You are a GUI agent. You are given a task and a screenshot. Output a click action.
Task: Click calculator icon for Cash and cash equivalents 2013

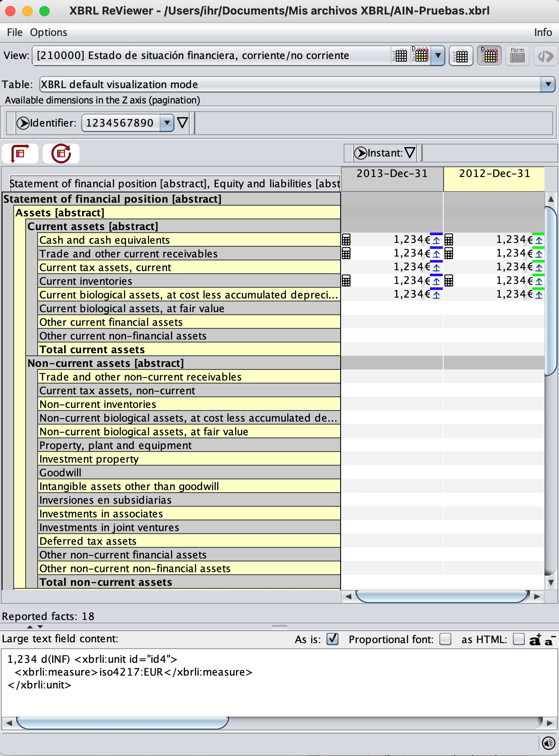[346, 240]
